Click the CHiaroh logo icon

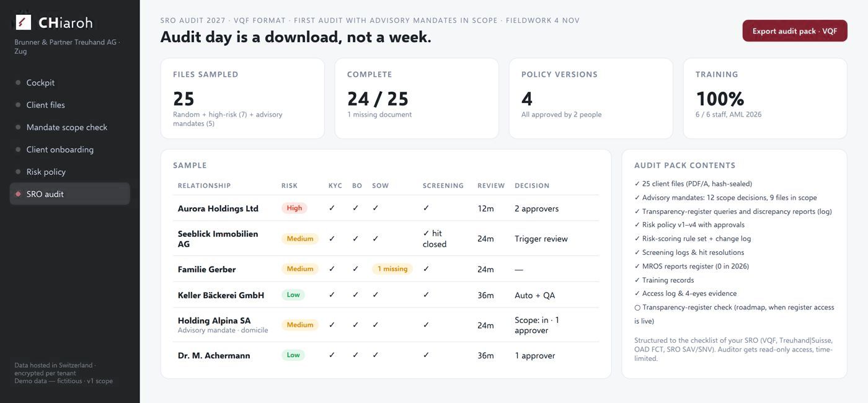coord(24,23)
